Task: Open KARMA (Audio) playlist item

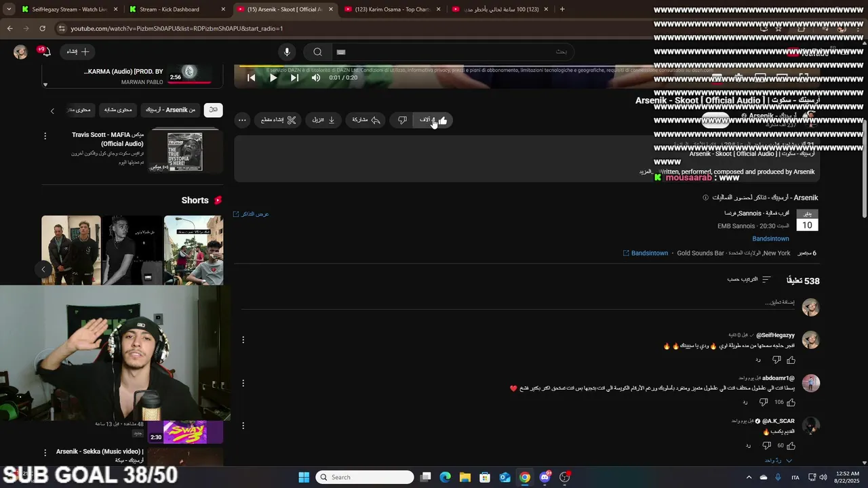Action: tap(132, 75)
